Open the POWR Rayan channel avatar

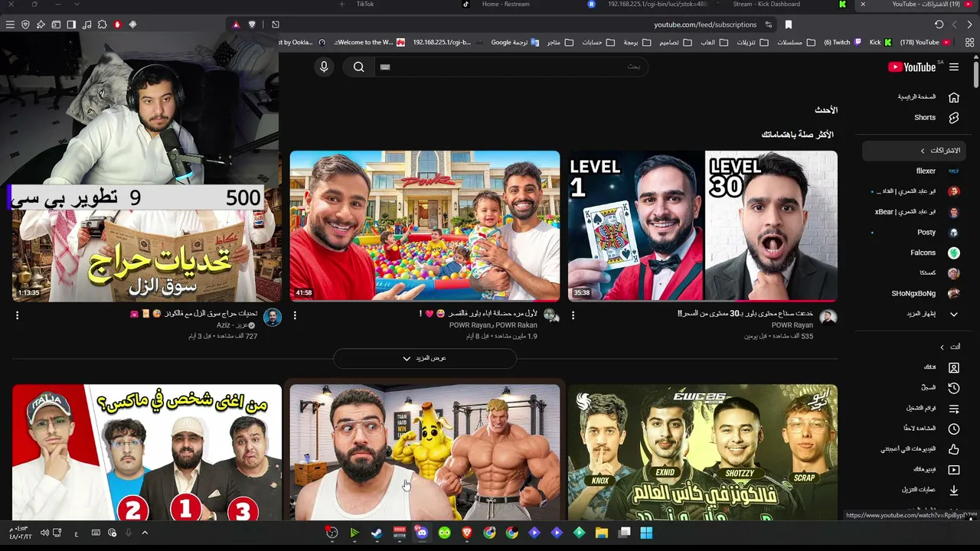[828, 318]
